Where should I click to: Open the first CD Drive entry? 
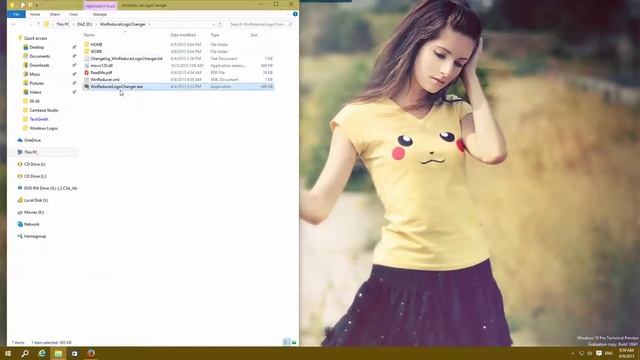click(x=35, y=164)
